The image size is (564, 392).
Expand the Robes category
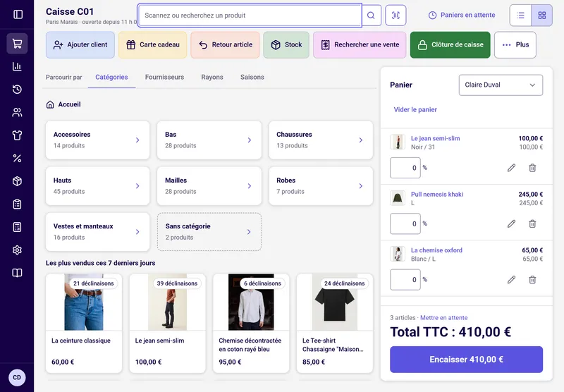(x=321, y=186)
